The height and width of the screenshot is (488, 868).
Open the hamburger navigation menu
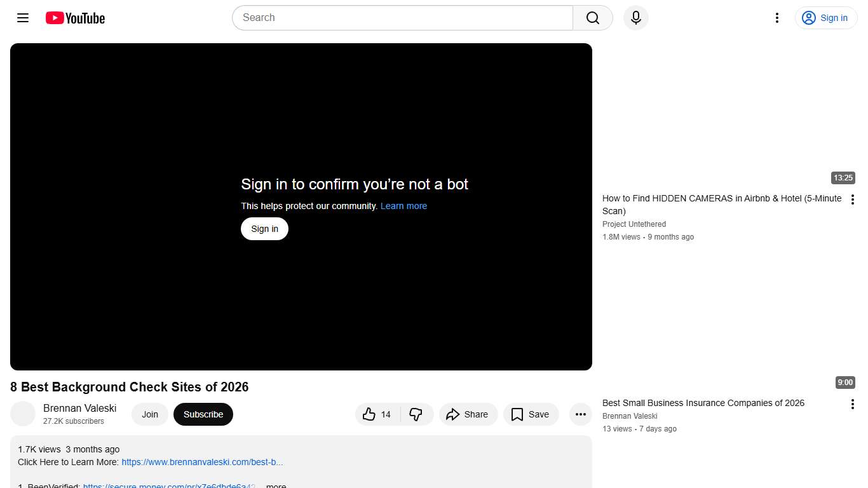(22, 18)
